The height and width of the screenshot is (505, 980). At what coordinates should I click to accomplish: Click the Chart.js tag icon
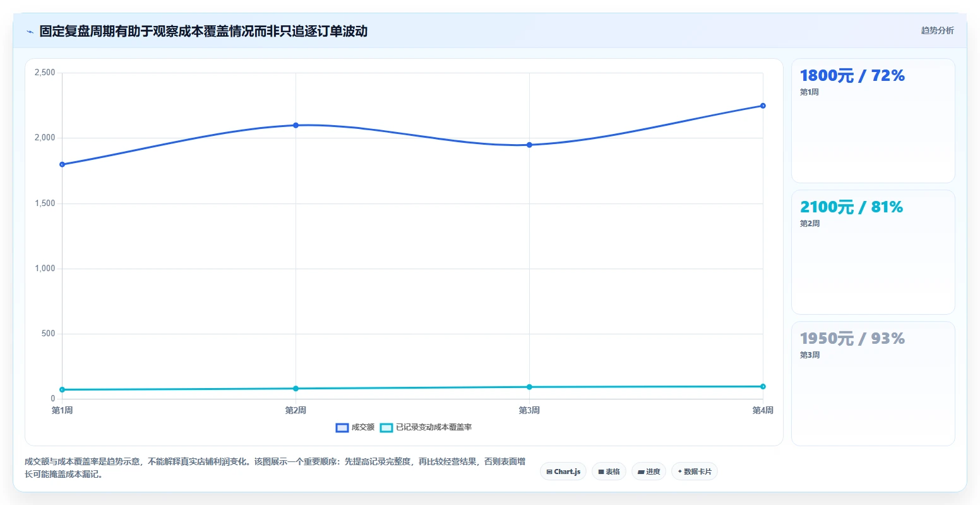coord(549,472)
